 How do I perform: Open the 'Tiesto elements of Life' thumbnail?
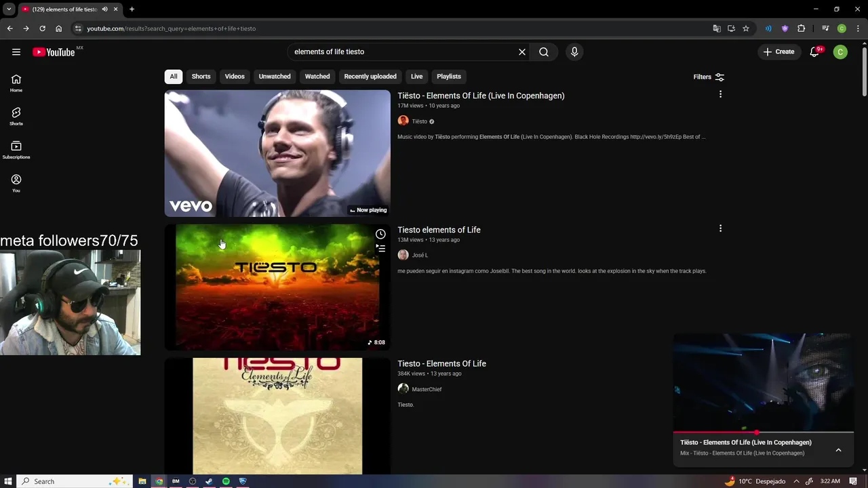coord(277,287)
